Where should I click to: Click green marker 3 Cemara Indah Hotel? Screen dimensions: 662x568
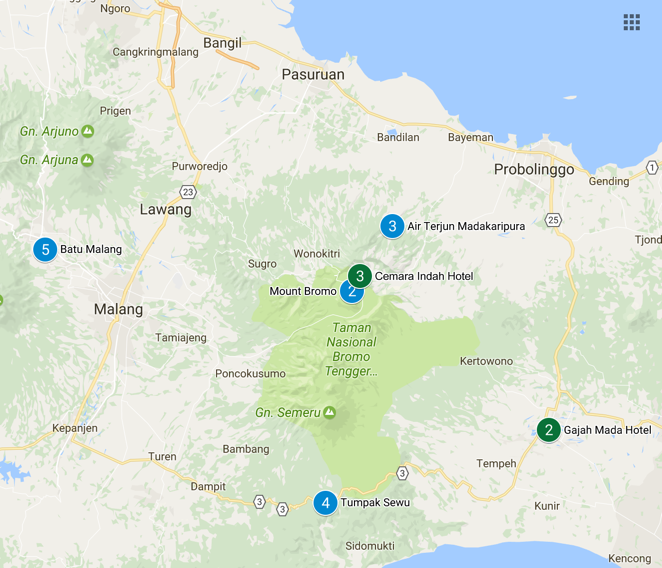[x=360, y=275]
